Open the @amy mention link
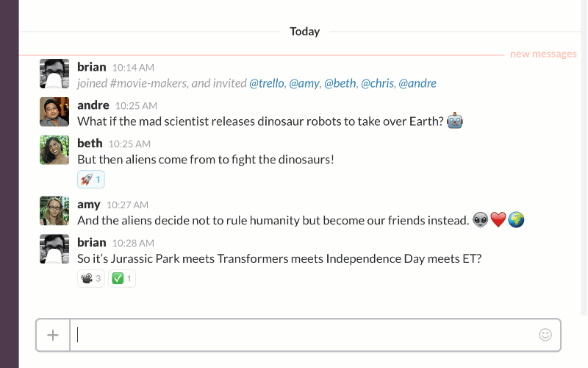This screenshot has height=368, width=588. click(x=304, y=83)
